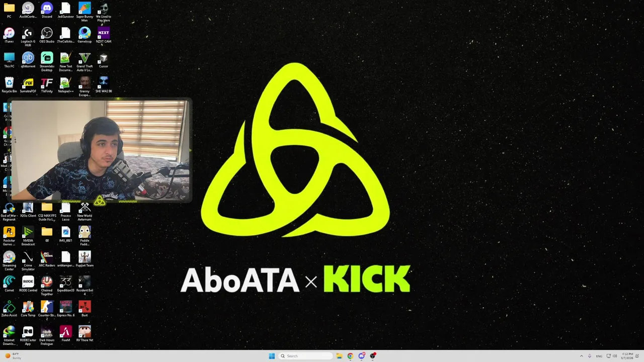The width and height of the screenshot is (644, 362).
Task: Open the weather widget on taskbar
Action: [x=13, y=356]
